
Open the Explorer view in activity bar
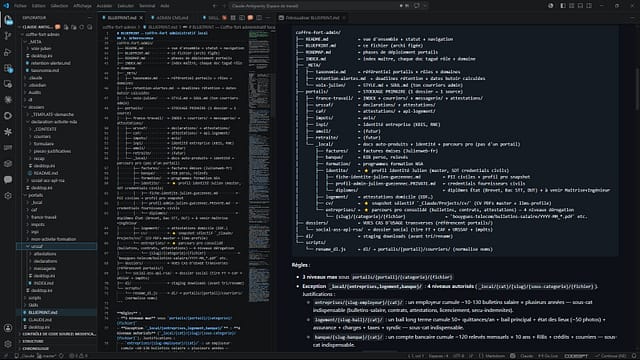[8, 20]
